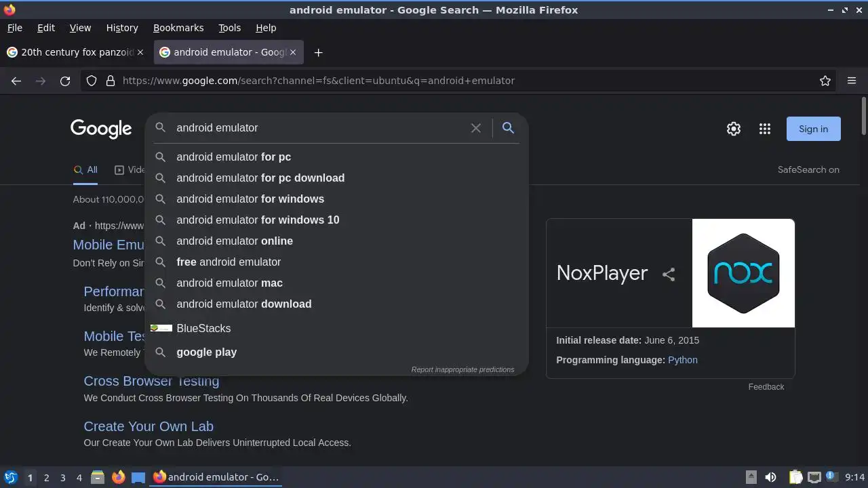Switch to workspace 3

click(62, 477)
